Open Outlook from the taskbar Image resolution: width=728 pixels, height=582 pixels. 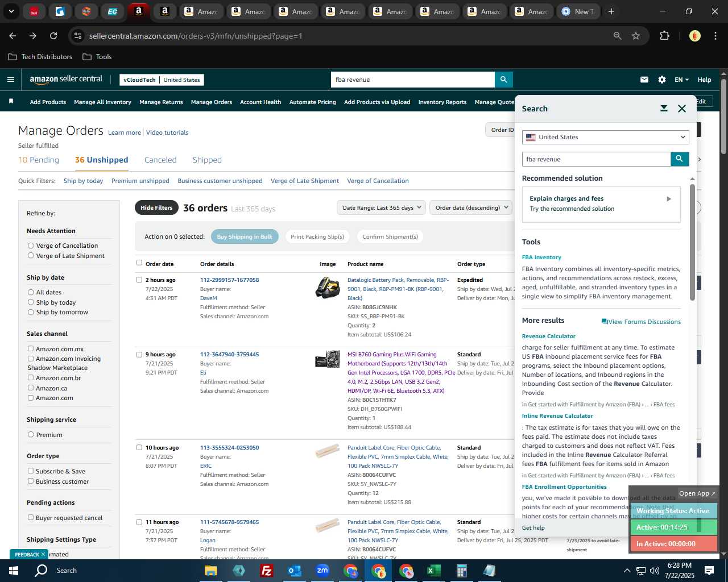pyautogui.click(x=295, y=571)
